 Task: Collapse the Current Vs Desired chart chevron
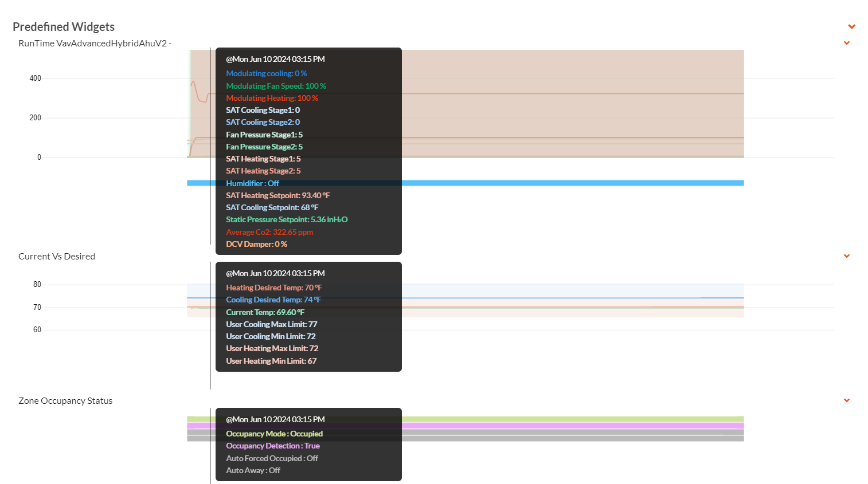pos(847,256)
